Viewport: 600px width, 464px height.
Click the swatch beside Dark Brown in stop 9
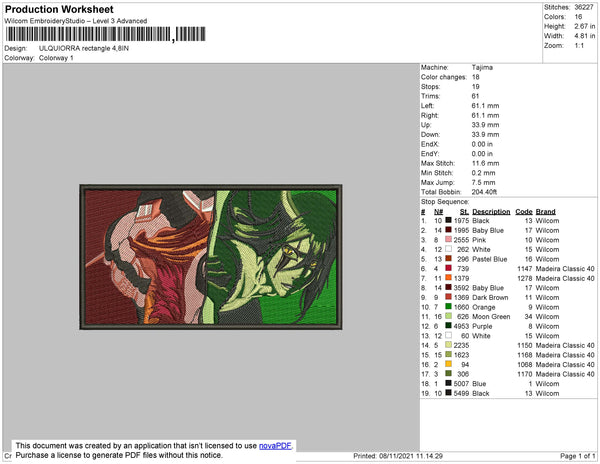click(448, 297)
